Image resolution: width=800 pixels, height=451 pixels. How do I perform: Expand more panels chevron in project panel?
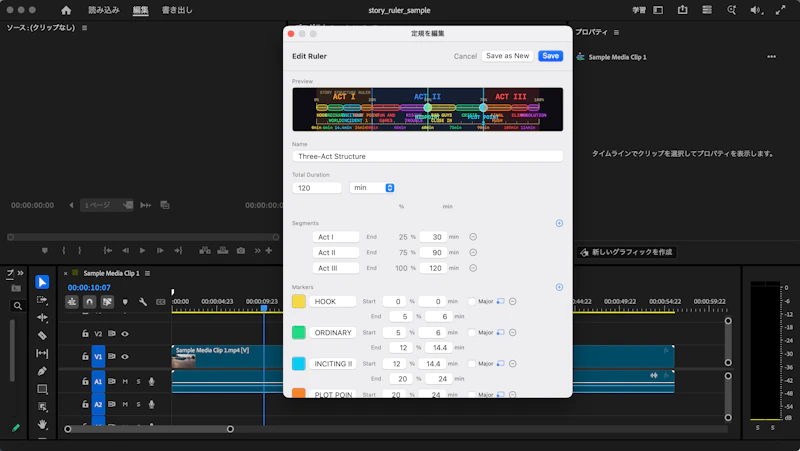[20, 273]
